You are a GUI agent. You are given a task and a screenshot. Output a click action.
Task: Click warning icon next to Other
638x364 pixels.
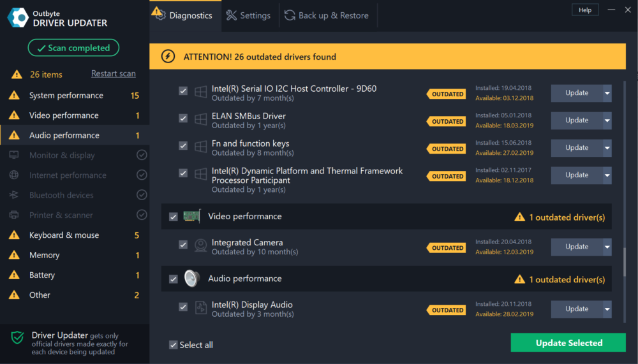(x=14, y=295)
